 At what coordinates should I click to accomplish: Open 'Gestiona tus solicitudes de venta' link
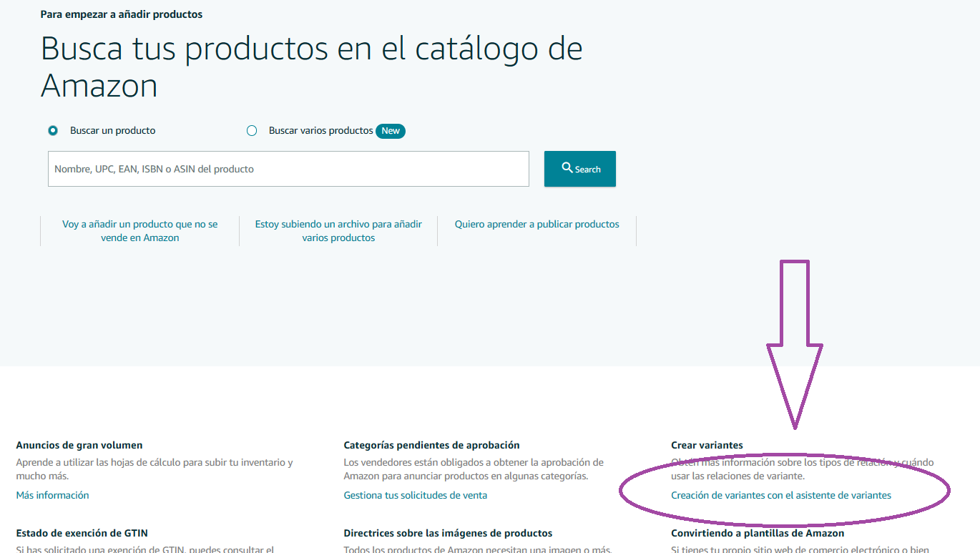tap(416, 495)
